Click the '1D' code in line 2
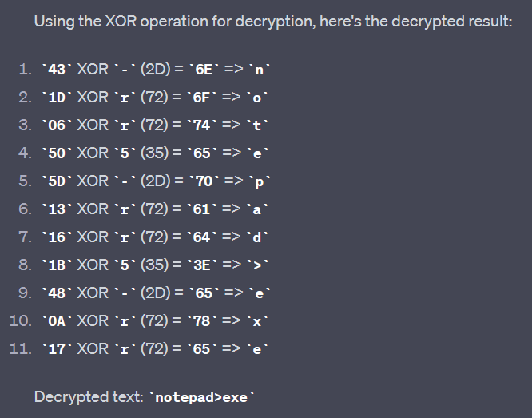Screen dimensions: 532x418 [x=58, y=97]
